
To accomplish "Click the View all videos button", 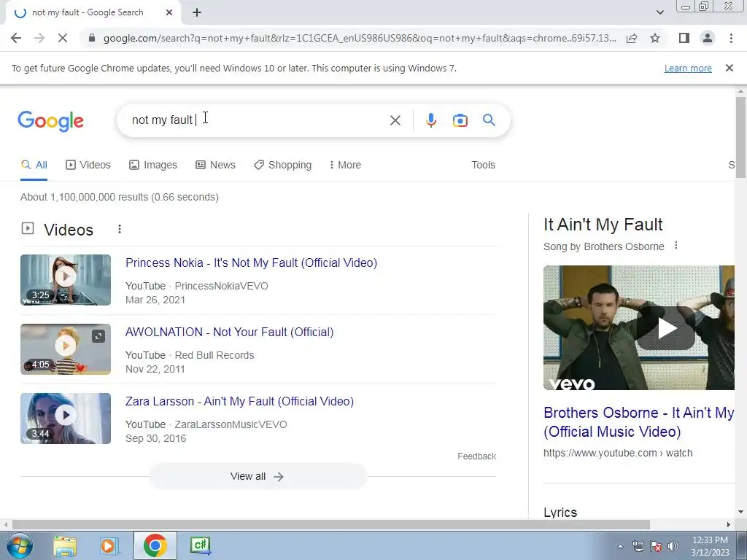I will (258, 476).
